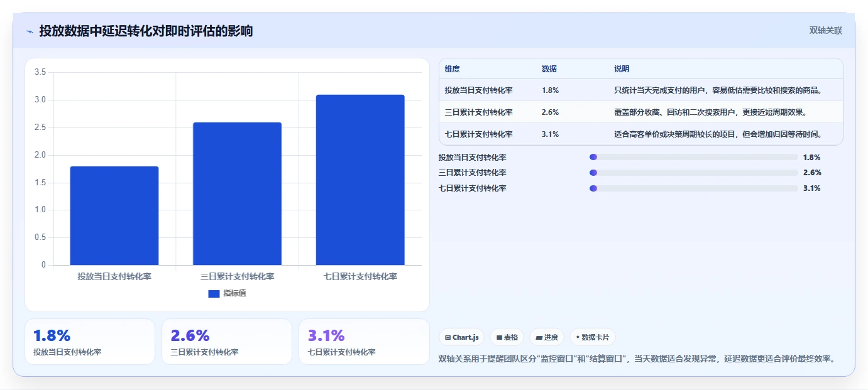The height and width of the screenshot is (390, 868).
Task: Click table cell 三日累计支付转化率
Action: coord(478,112)
